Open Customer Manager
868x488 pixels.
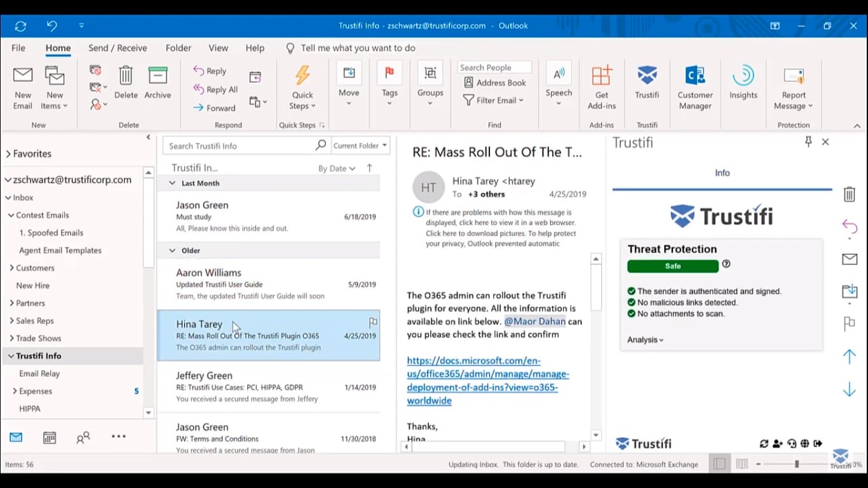point(695,88)
